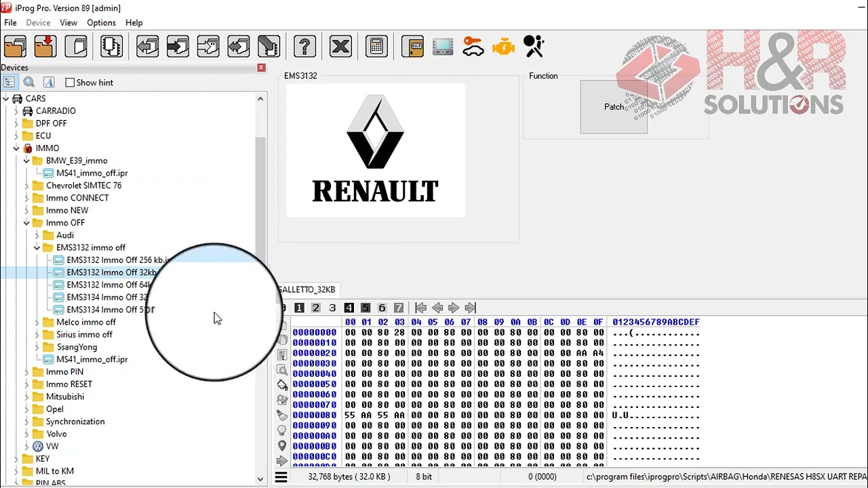Click the orange check-engine icon
The height and width of the screenshot is (488, 868).
503,47
